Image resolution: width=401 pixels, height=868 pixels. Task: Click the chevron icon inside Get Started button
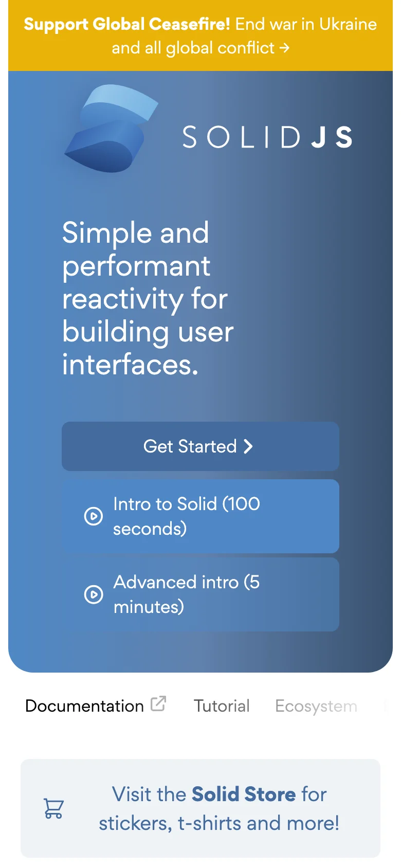pos(248,446)
